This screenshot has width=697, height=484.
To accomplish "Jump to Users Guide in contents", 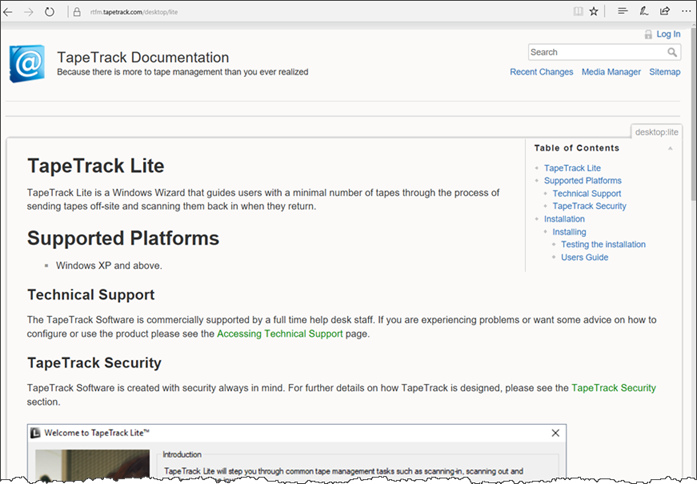I will [x=585, y=257].
